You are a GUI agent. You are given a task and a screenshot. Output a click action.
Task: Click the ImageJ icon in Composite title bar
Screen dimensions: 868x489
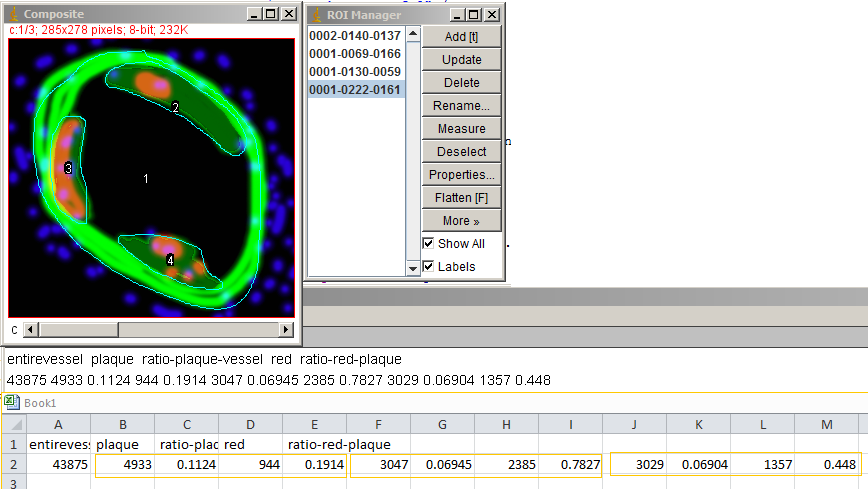pyautogui.click(x=14, y=14)
